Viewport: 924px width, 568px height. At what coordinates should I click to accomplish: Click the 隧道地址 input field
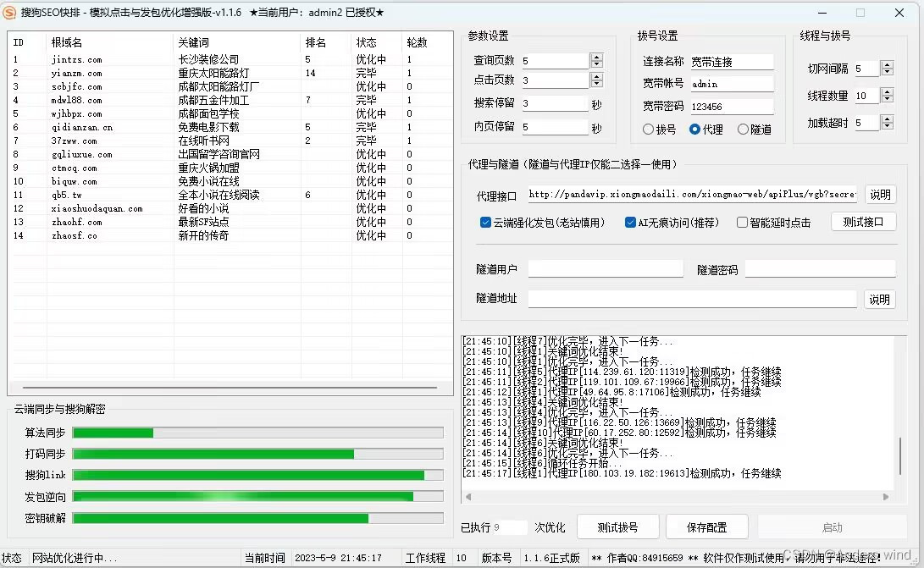(692, 299)
